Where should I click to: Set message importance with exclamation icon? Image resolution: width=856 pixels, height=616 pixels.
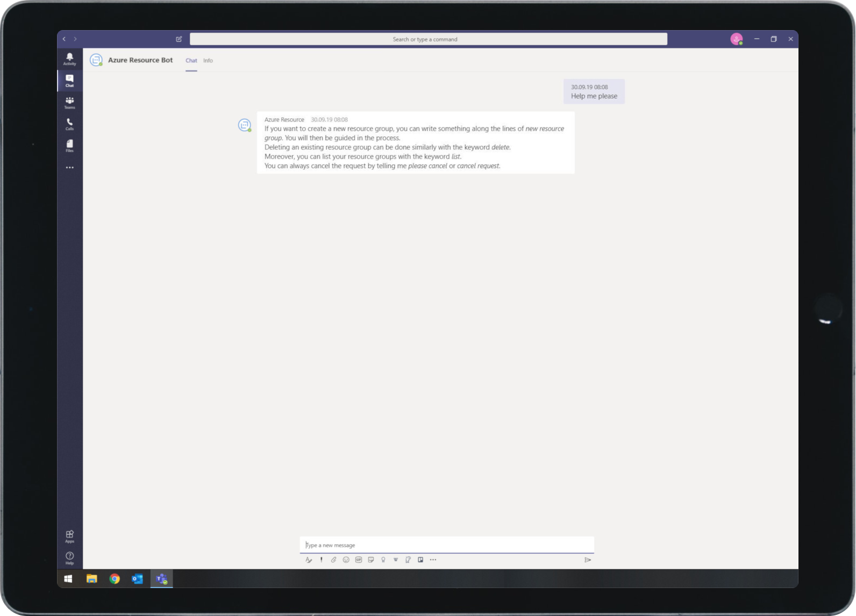point(322,560)
